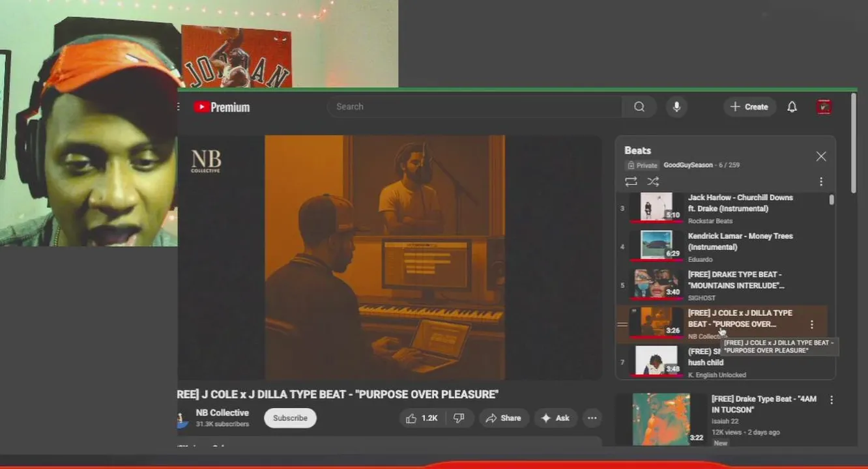Click the video title PURPOSE OVER PLEASURE
This screenshot has height=469, width=868.
(x=338, y=395)
